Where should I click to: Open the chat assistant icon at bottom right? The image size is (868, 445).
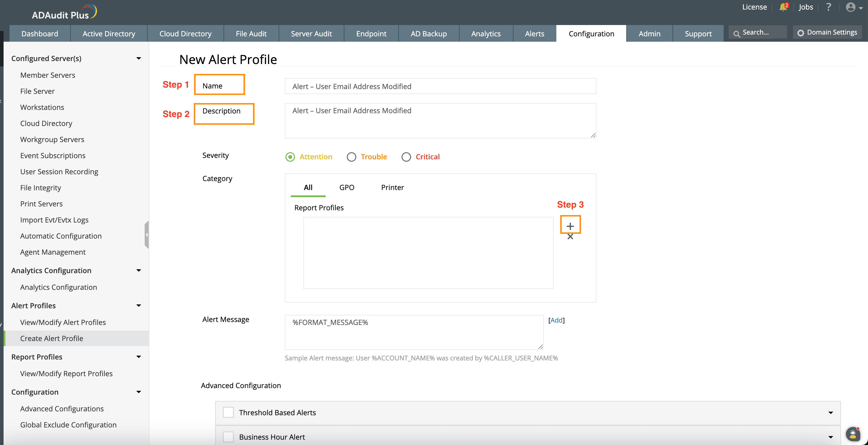click(x=853, y=434)
